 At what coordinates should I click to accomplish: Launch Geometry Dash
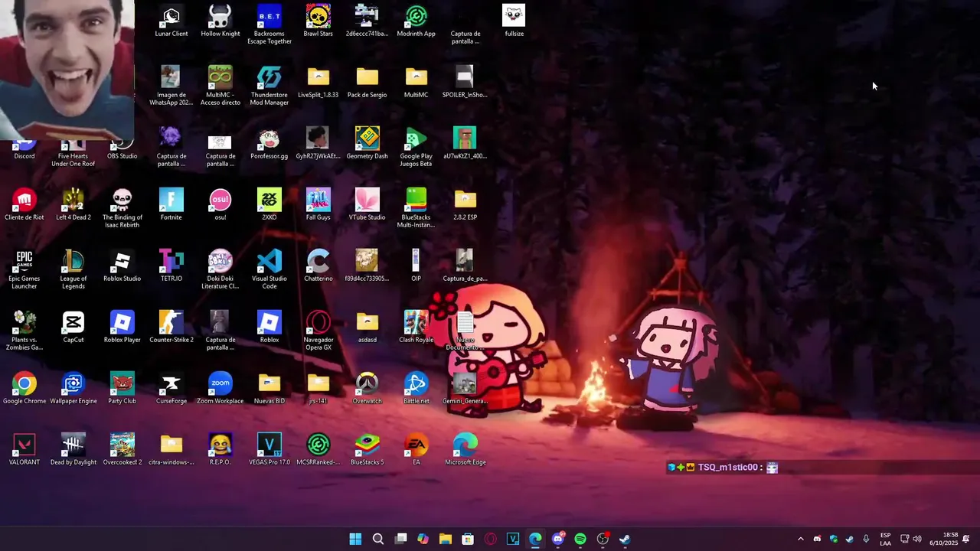click(367, 144)
